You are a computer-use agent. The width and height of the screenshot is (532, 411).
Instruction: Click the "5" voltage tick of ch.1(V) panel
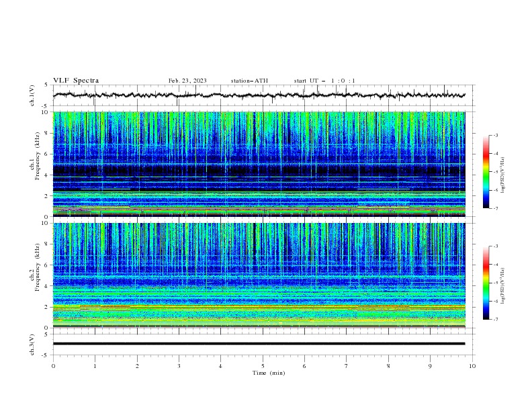(x=46, y=85)
